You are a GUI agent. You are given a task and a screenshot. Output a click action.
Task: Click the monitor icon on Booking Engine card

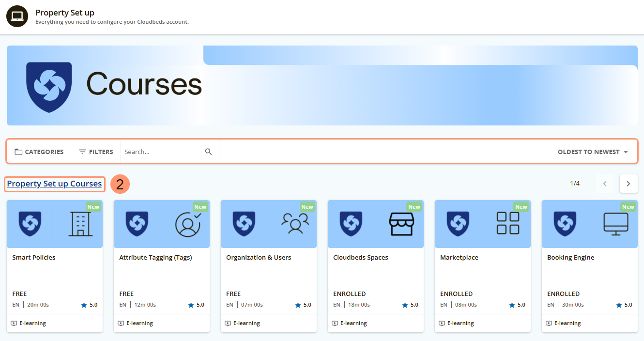[615, 223]
